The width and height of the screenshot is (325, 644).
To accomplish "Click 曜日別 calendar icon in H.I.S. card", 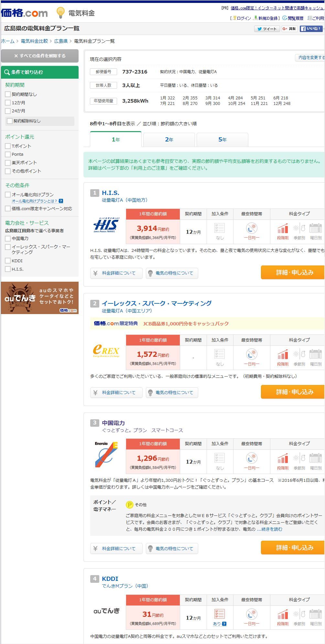I will 316,228.
